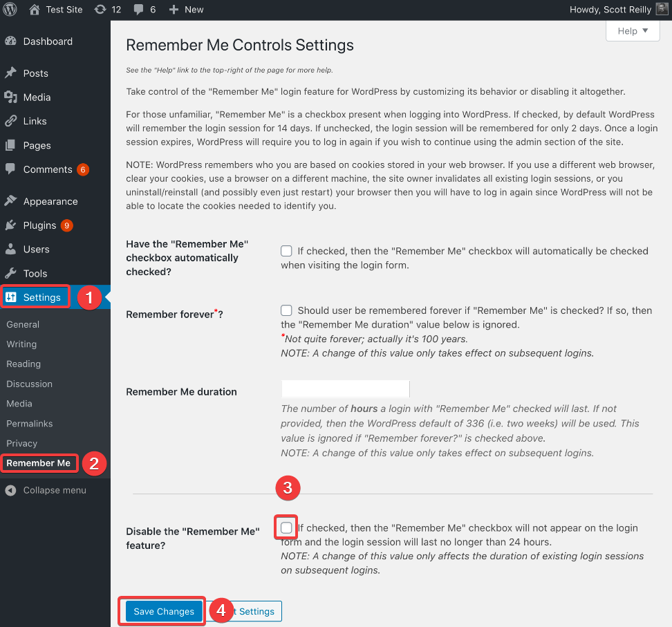Viewport: 672px width, 627px height.
Task: Open the Appearance menu in sidebar
Action: pyautogui.click(x=50, y=201)
